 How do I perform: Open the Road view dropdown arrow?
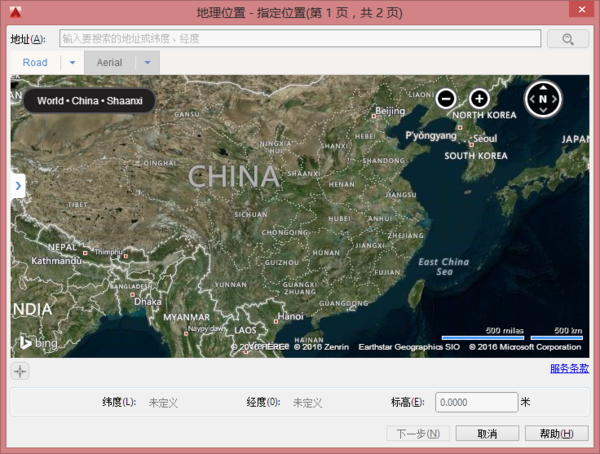[72, 62]
